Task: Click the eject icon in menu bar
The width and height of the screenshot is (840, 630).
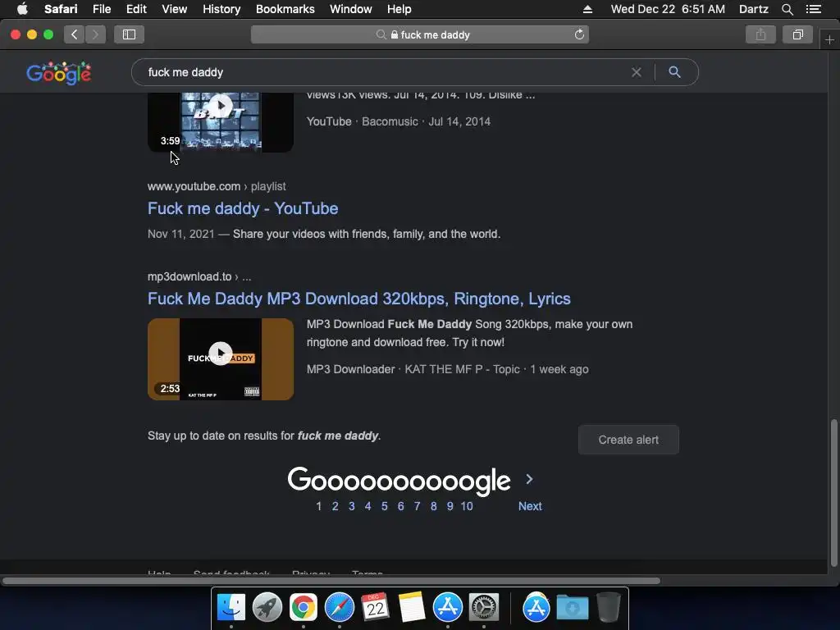Action: pos(587,9)
